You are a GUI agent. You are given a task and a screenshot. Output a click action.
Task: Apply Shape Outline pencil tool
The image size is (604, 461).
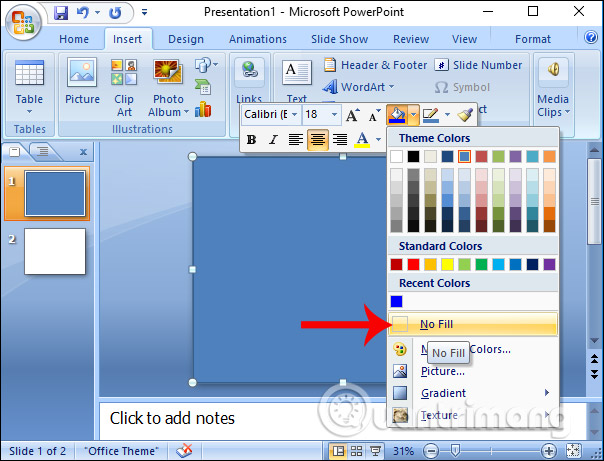pyautogui.click(x=431, y=115)
